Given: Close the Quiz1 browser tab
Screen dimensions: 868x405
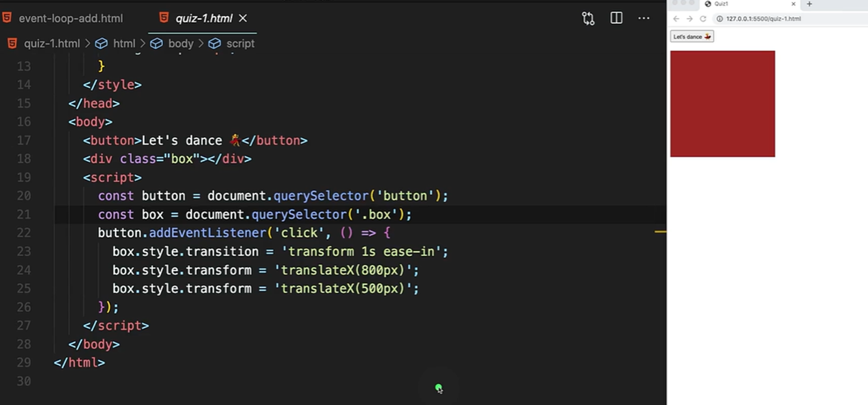Looking at the screenshot, I should 794,4.
